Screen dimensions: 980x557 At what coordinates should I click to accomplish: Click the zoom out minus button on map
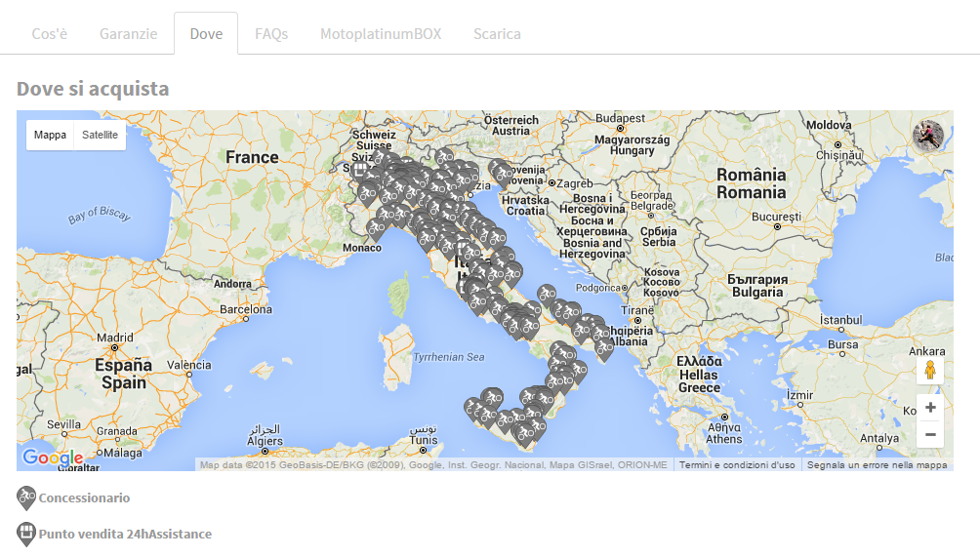point(930,435)
